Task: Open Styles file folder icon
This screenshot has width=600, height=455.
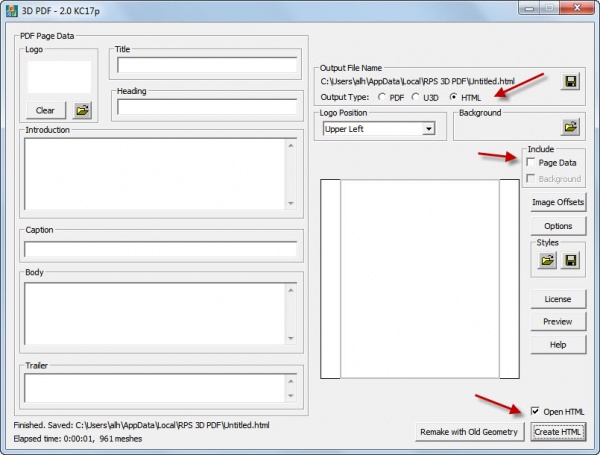Action: click(x=547, y=261)
